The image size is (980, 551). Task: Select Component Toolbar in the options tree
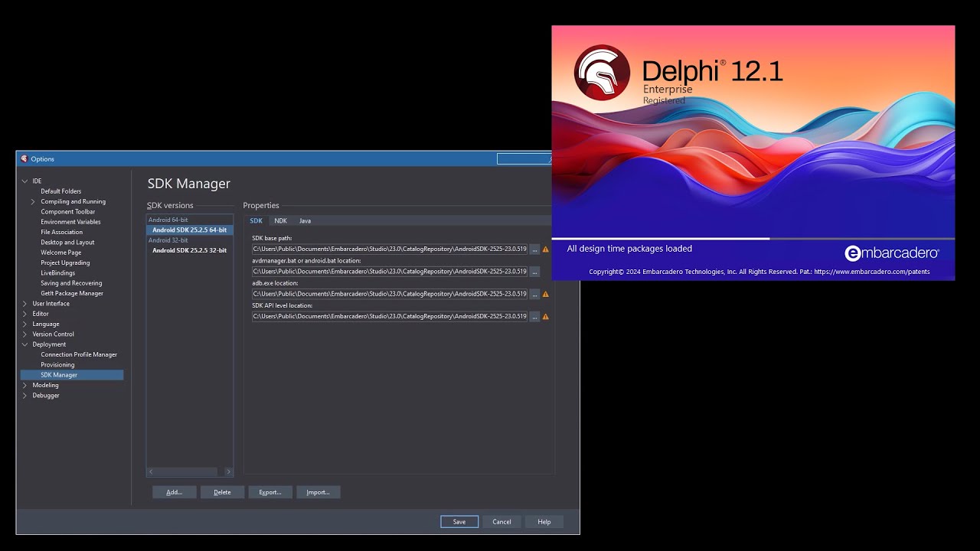pos(68,212)
